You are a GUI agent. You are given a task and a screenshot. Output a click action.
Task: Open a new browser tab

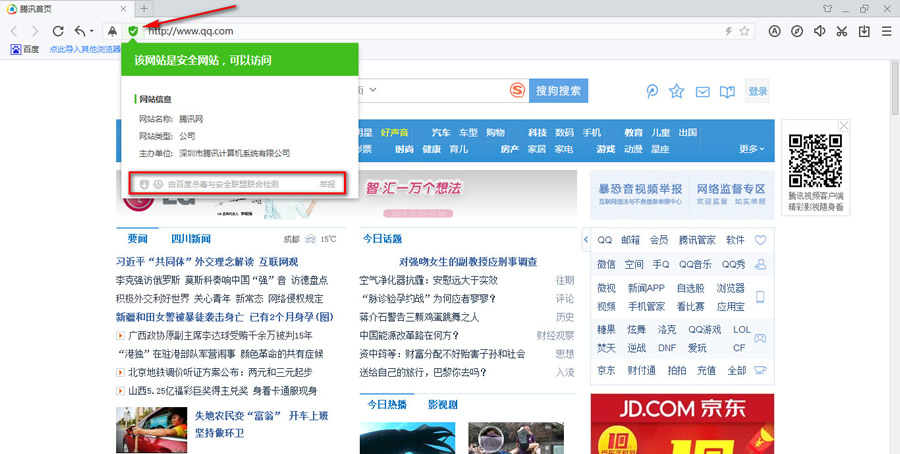click(x=144, y=9)
